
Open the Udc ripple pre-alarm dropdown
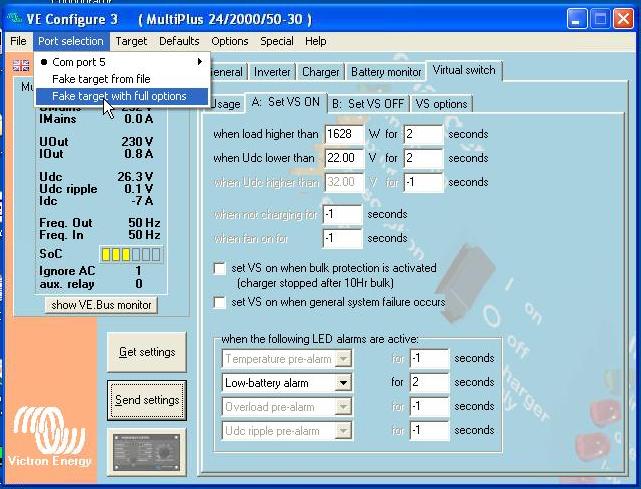[343, 431]
